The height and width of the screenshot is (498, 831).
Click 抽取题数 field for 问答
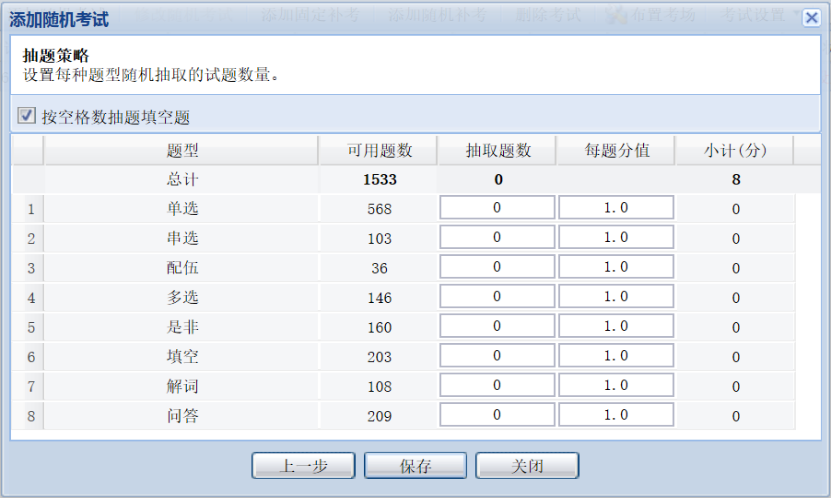pos(497,415)
